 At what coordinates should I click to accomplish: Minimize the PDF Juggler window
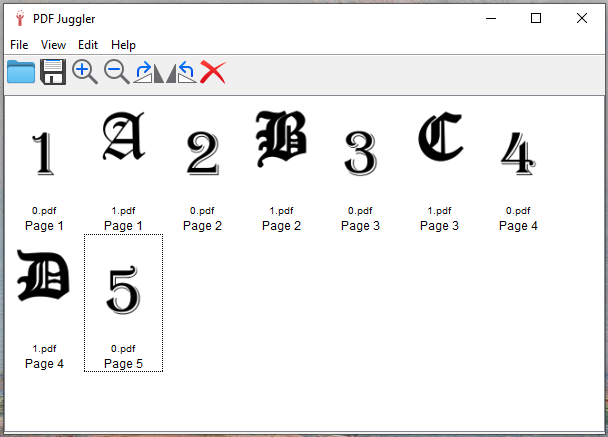pyautogui.click(x=491, y=18)
